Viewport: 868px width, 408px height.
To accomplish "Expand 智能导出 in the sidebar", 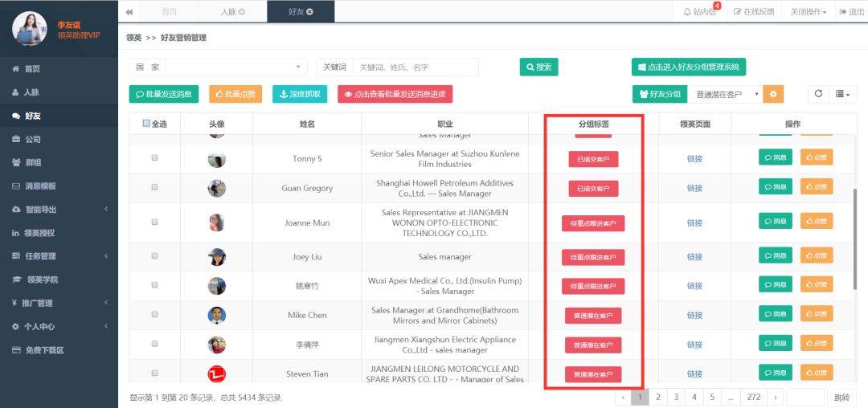I will (x=59, y=210).
